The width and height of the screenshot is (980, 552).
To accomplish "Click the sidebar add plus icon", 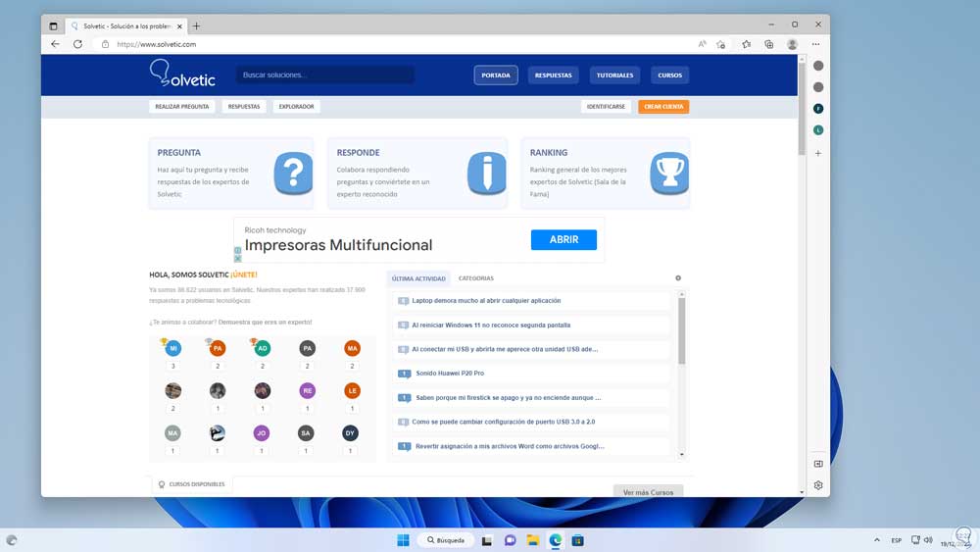I will pyautogui.click(x=818, y=153).
